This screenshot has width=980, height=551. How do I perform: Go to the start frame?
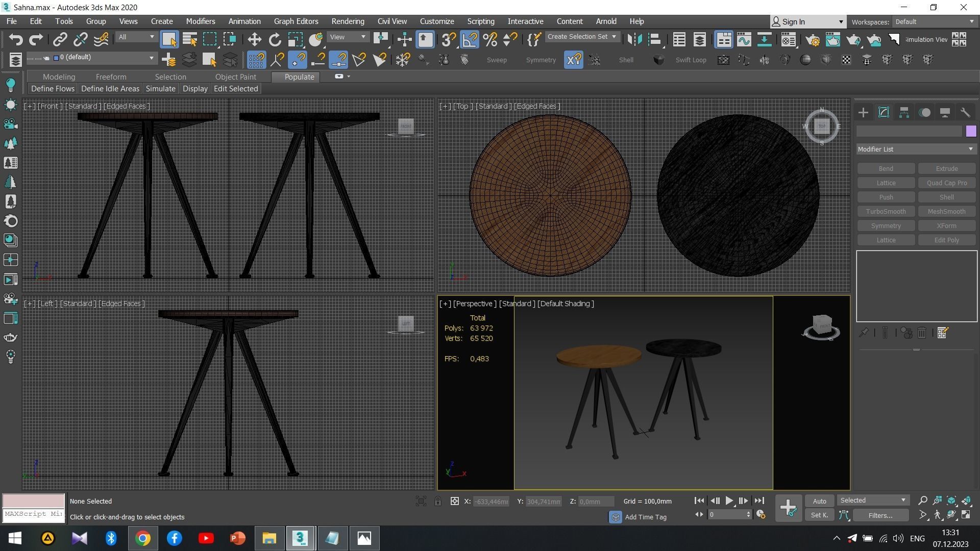(699, 501)
